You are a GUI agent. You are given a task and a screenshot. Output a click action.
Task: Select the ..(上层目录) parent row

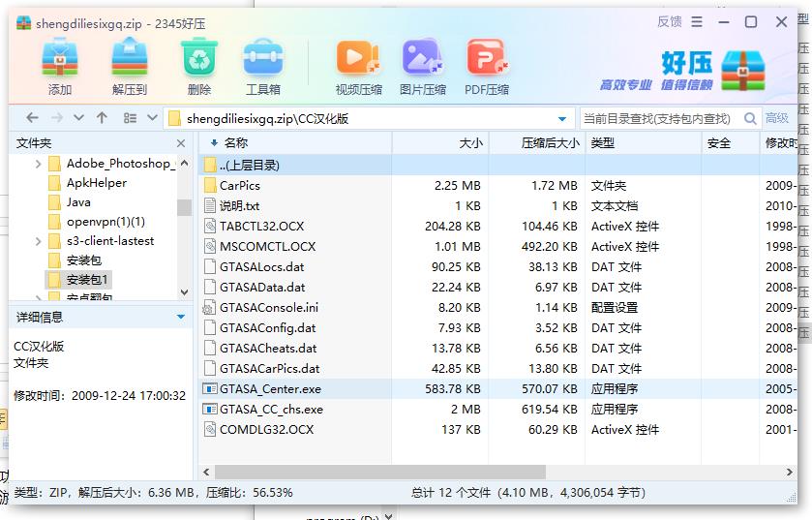click(x=498, y=166)
